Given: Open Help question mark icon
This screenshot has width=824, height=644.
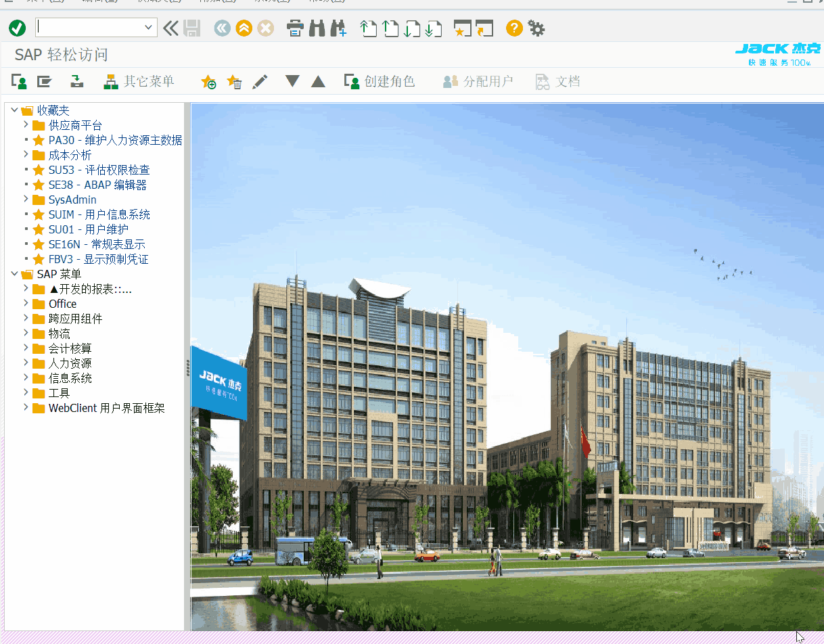Looking at the screenshot, I should [x=514, y=28].
